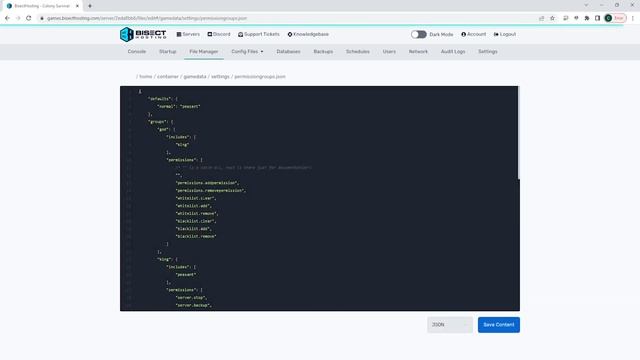Open the server Settings tab
This screenshot has height=360, width=640.
coord(488,52)
